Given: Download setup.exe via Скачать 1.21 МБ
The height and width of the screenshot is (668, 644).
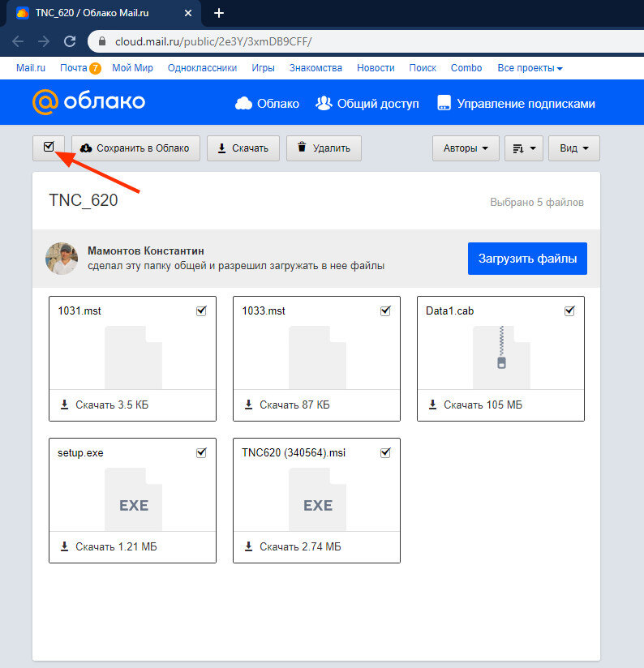Looking at the screenshot, I should (109, 546).
